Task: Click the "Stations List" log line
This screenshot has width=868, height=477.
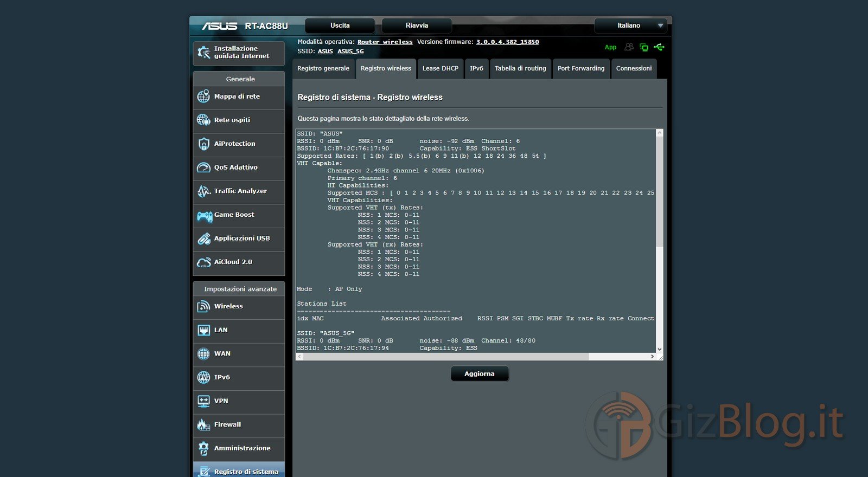Action: point(322,304)
